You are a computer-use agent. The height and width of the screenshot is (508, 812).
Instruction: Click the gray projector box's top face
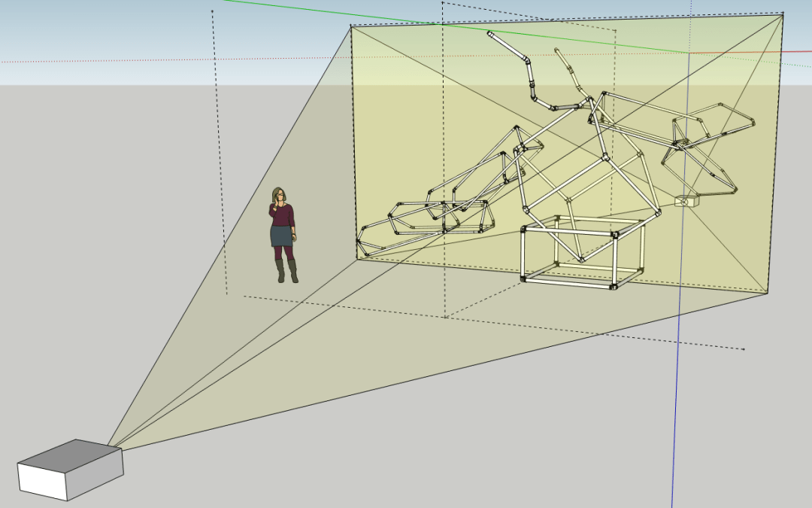(70, 455)
